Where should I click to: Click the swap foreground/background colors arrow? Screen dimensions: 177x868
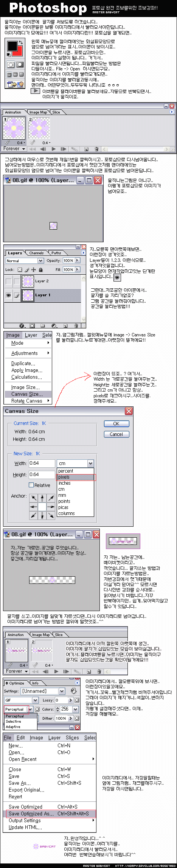(x=20, y=42)
